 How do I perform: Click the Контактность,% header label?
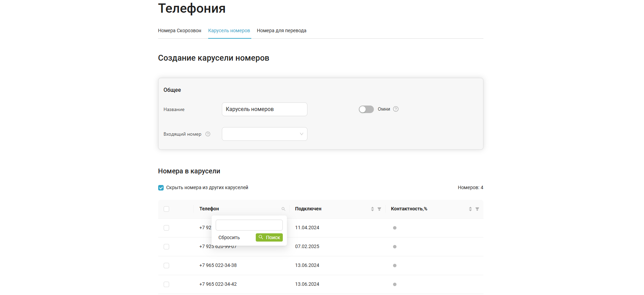click(x=409, y=209)
